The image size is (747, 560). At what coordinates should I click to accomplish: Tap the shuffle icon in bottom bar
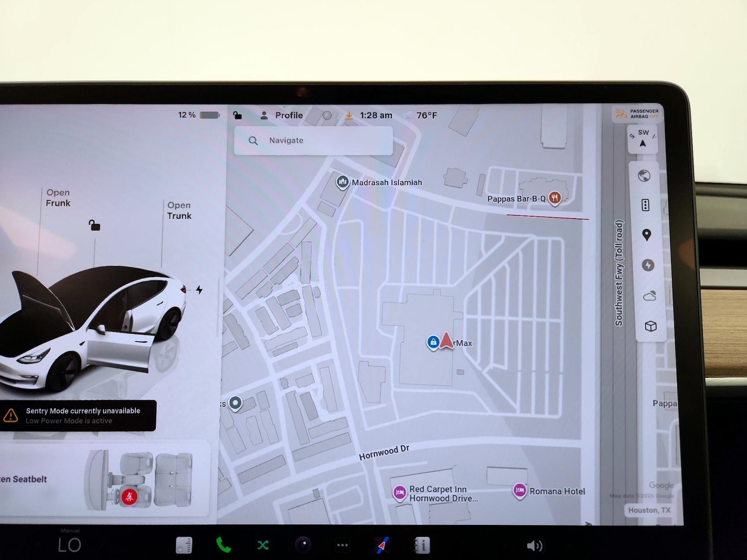tap(263, 545)
